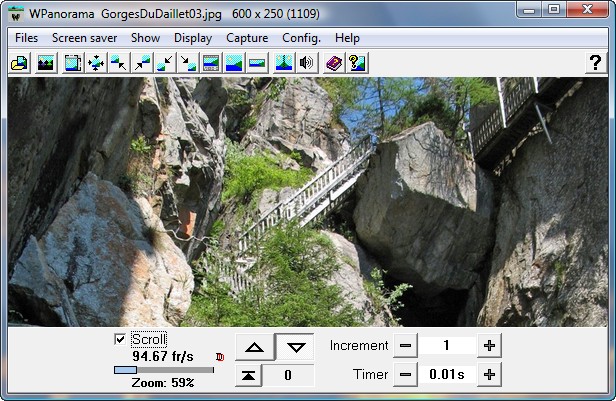Click the move-to-top-left arrow icon
The height and width of the screenshot is (401, 616).
pos(119,63)
